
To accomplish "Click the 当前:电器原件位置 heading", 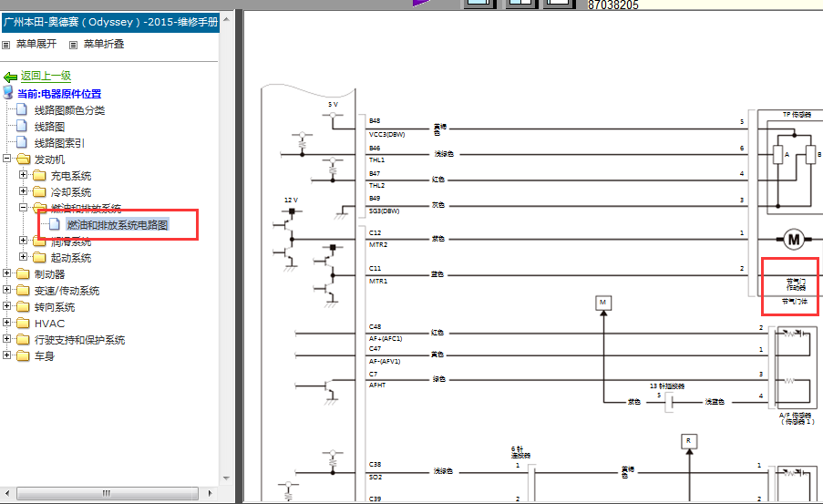I will pos(59,94).
